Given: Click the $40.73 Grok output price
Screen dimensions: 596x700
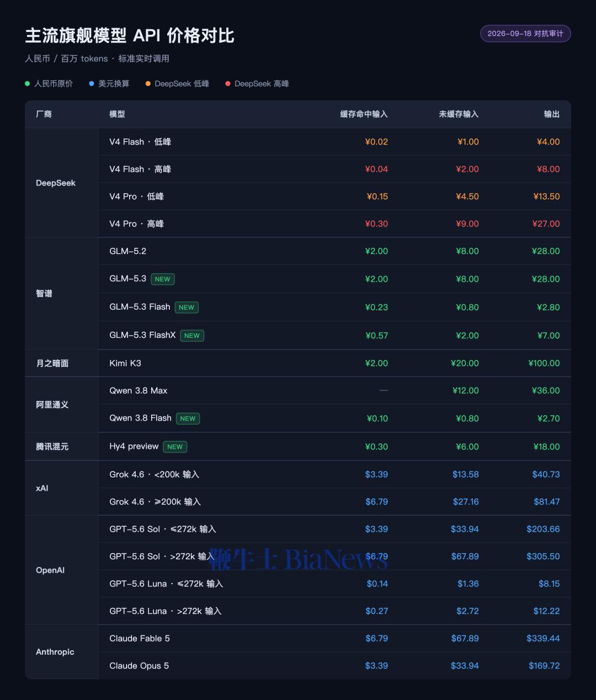Looking at the screenshot, I should (x=546, y=475).
